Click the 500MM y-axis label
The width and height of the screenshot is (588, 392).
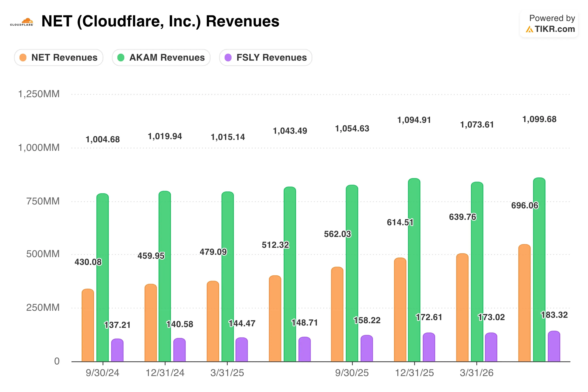[x=43, y=254]
